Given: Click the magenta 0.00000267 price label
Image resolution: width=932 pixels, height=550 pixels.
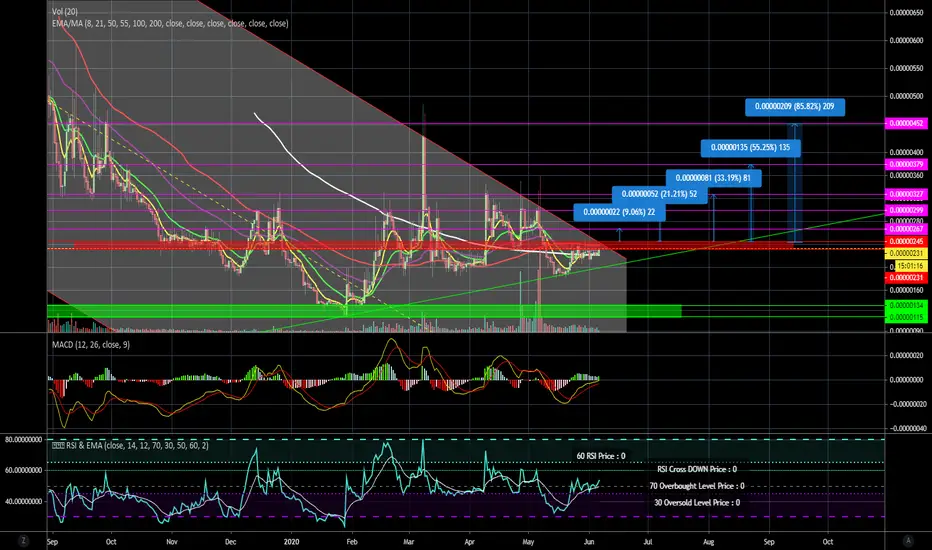Looking at the screenshot, I should click(x=906, y=229).
